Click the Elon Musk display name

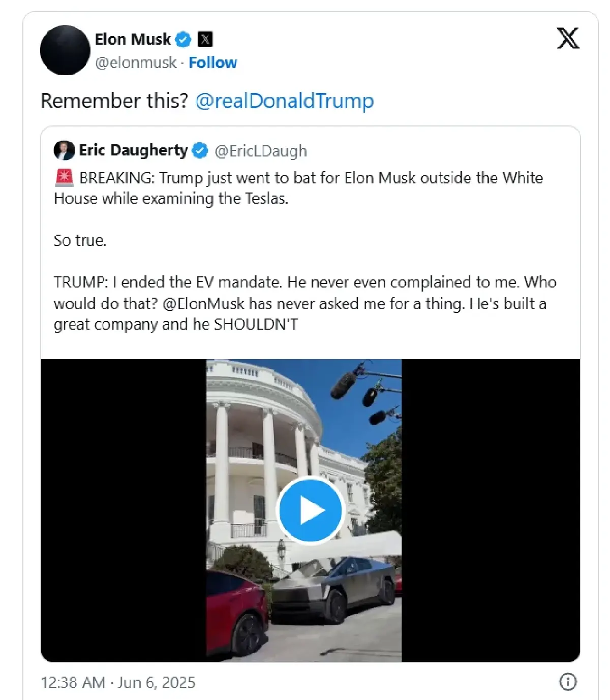click(133, 39)
